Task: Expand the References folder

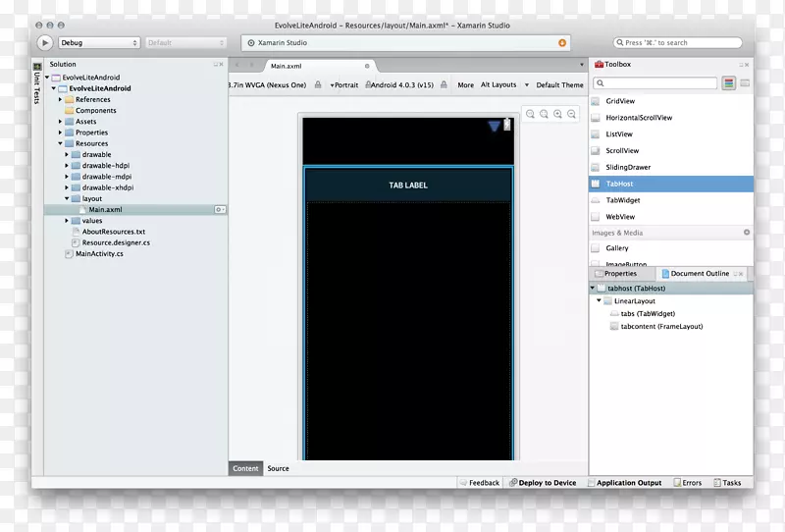Action: [x=60, y=99]
